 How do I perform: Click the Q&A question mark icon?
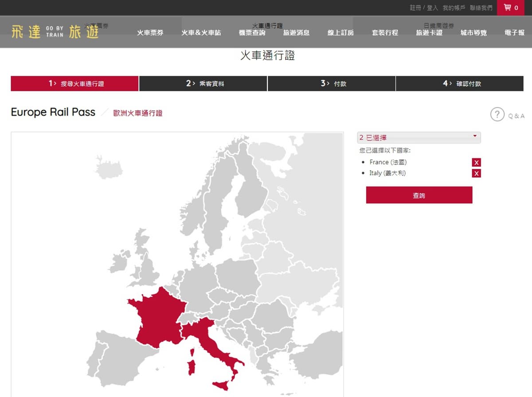click(497, 114)
